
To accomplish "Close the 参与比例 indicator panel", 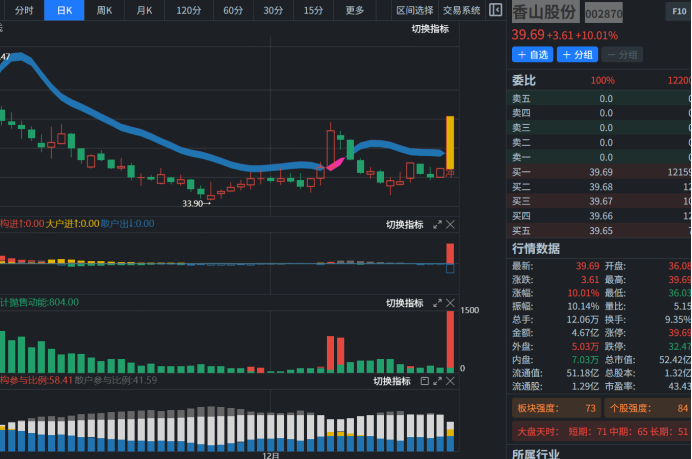I will (450, 381).
